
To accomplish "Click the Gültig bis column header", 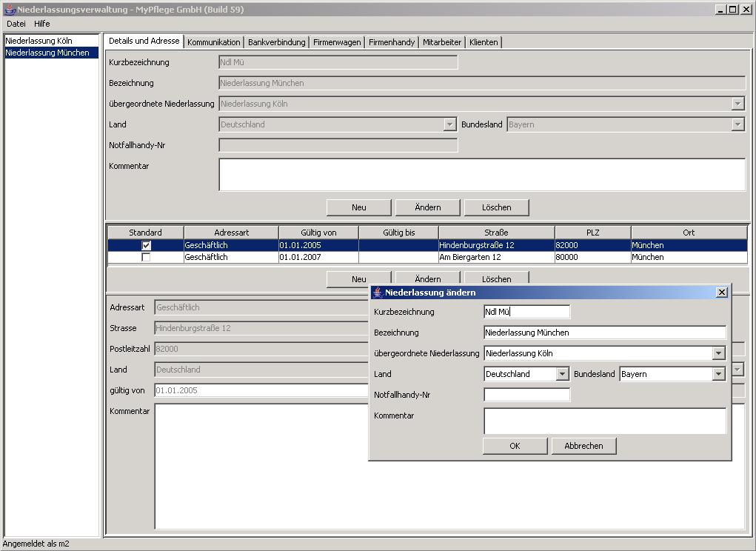I will [x=398, y=233].
